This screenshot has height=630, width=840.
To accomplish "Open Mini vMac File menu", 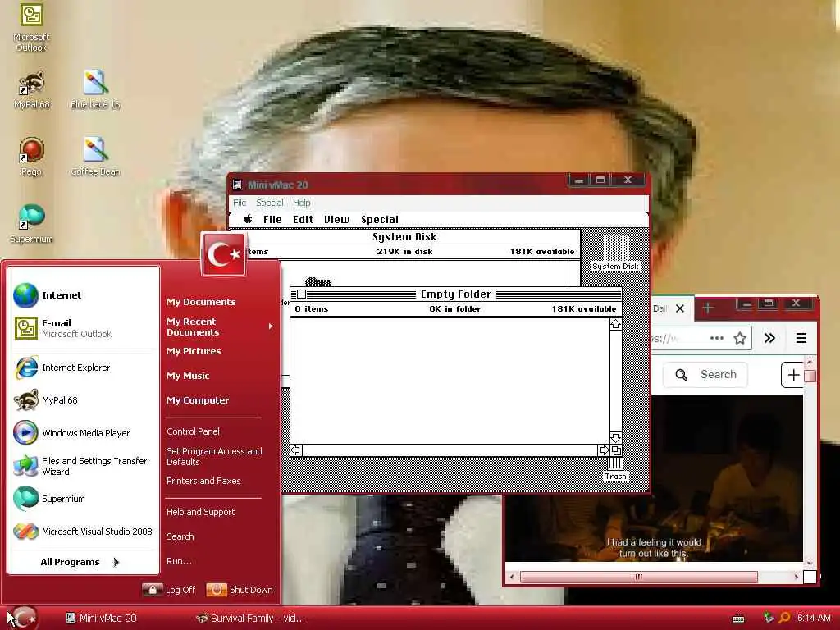I will pos(240,203).
